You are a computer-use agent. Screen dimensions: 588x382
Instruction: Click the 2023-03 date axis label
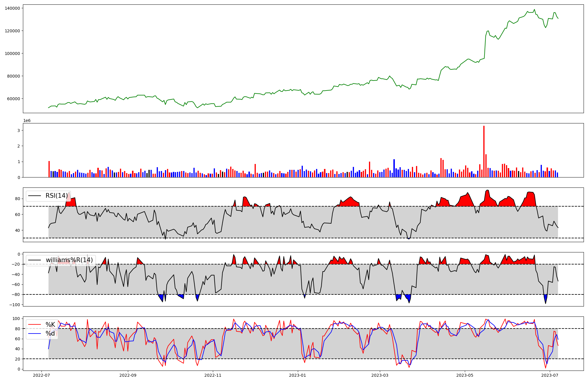click(380, 375)
